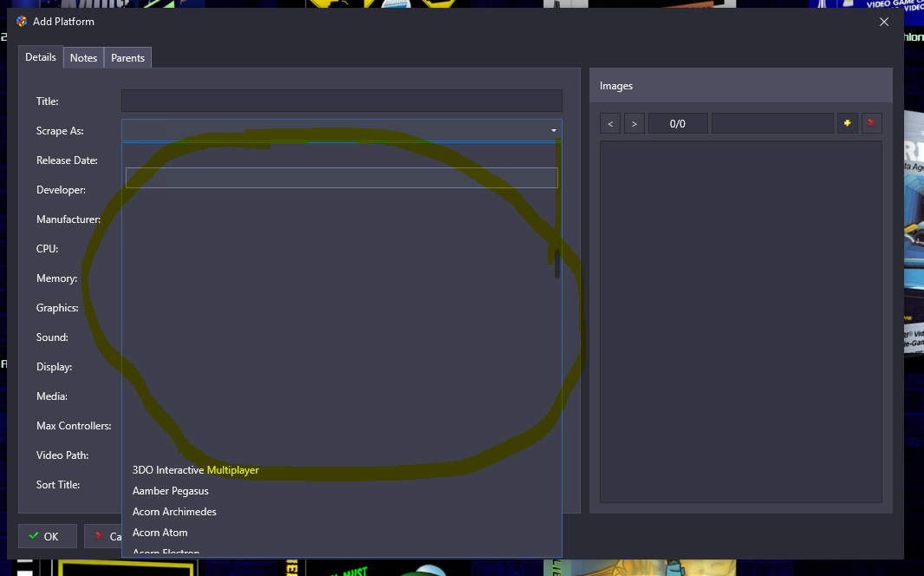Click the OK button
This screenshot has width=924, height=576.
pos(47,536)
